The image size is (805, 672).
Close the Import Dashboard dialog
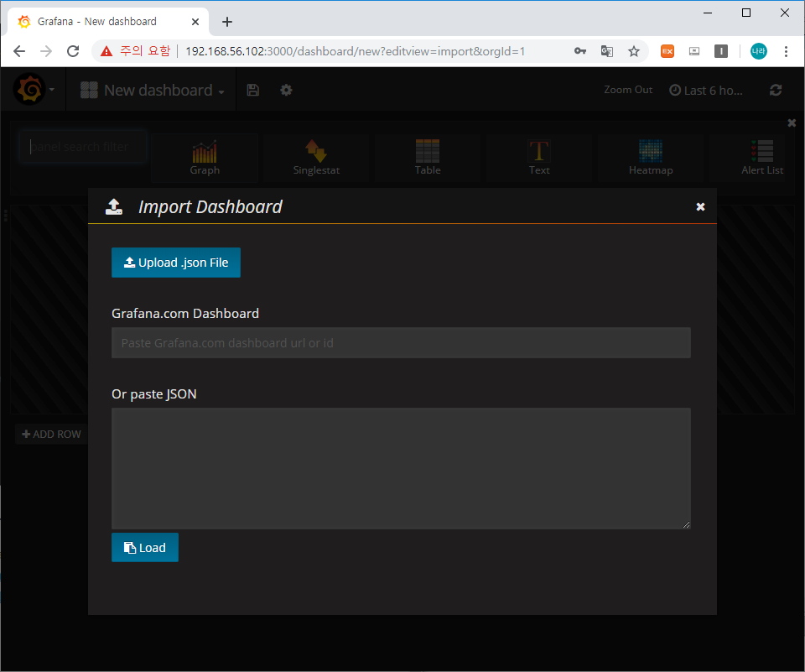(x=700, y=206)
